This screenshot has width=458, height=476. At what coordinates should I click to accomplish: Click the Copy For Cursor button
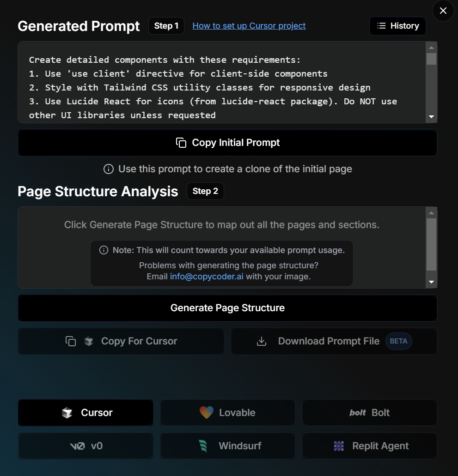click(121, 341)
